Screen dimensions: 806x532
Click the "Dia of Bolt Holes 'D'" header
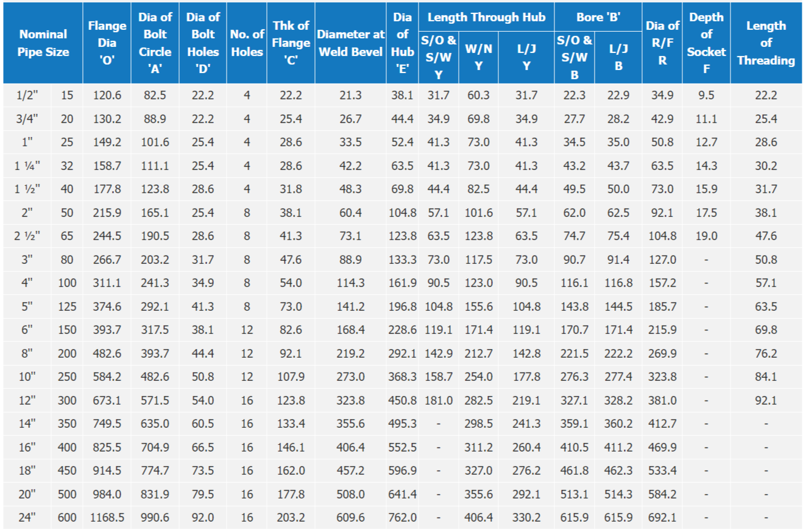pos(203,43)
